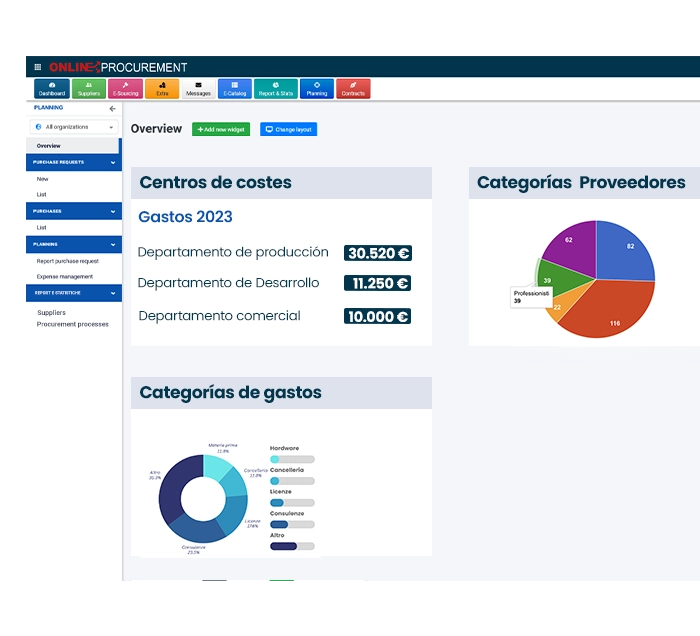The height and width of the screenshot is (636, 700).
Task: Click the 10.000 € amount badge
Action: point(378,316)
